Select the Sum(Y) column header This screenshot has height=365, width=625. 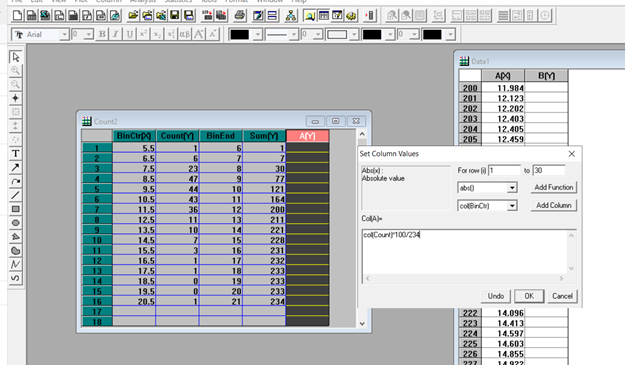(x=264, y=136)
